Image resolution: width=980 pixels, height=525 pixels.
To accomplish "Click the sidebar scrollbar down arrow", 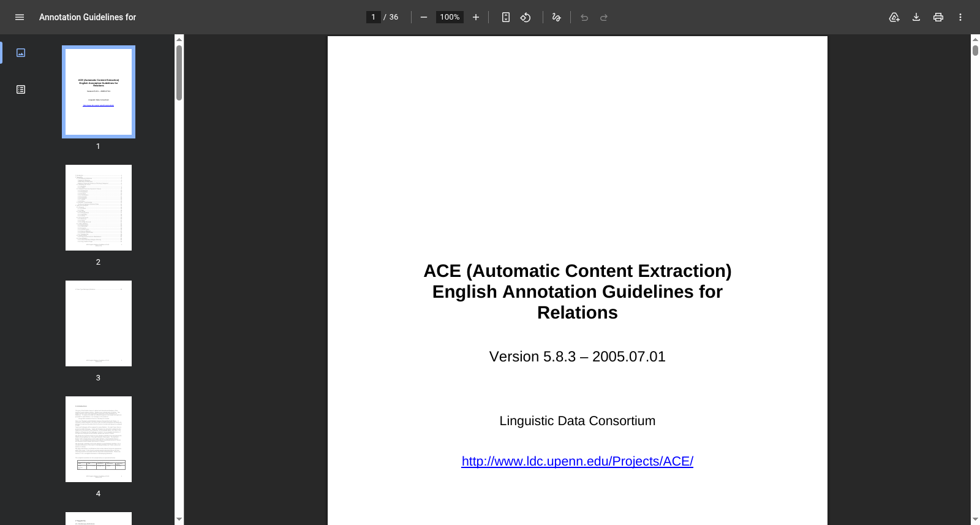I will click(179, 519).
